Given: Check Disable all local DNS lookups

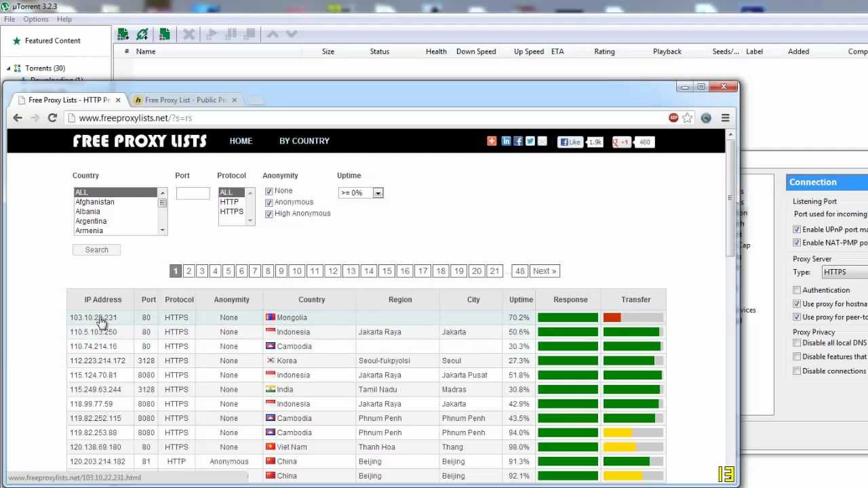Looking at the screenshot, I should pos(797,343).
